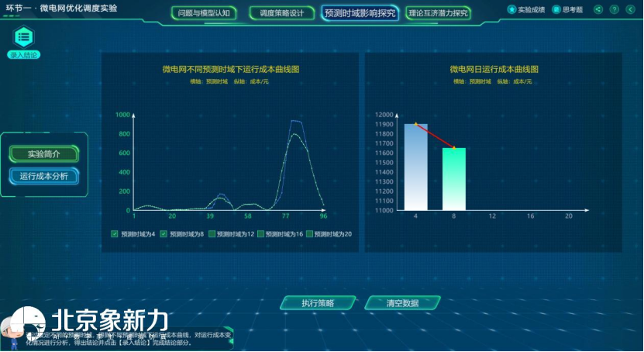Open the 思考题 question icon
The width and height of the screenshot is (644, 352).
(x=557, y=9)
